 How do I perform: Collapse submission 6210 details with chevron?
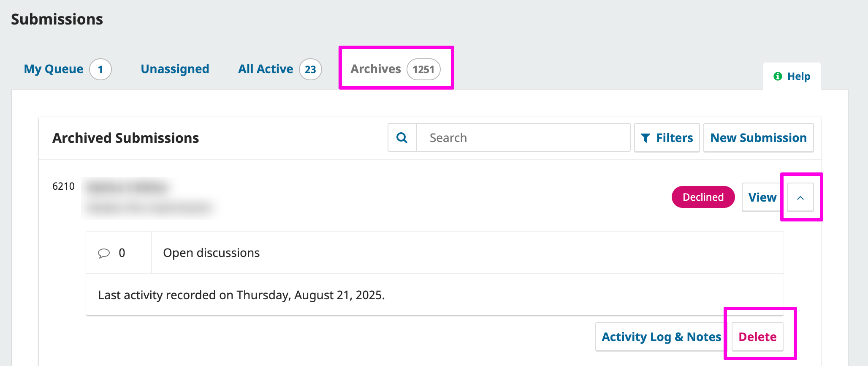800,197
